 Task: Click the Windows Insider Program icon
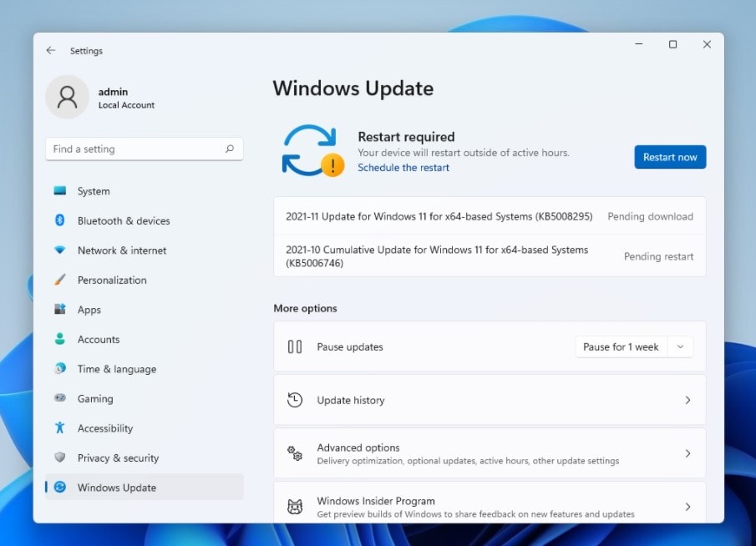point(294,502)
